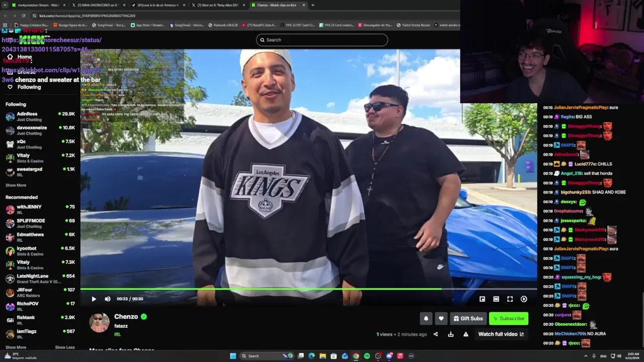Open Twitch Emote Resizer bookmark
The width and height of the screenshot is (644, 362).
tap(413, 25)
